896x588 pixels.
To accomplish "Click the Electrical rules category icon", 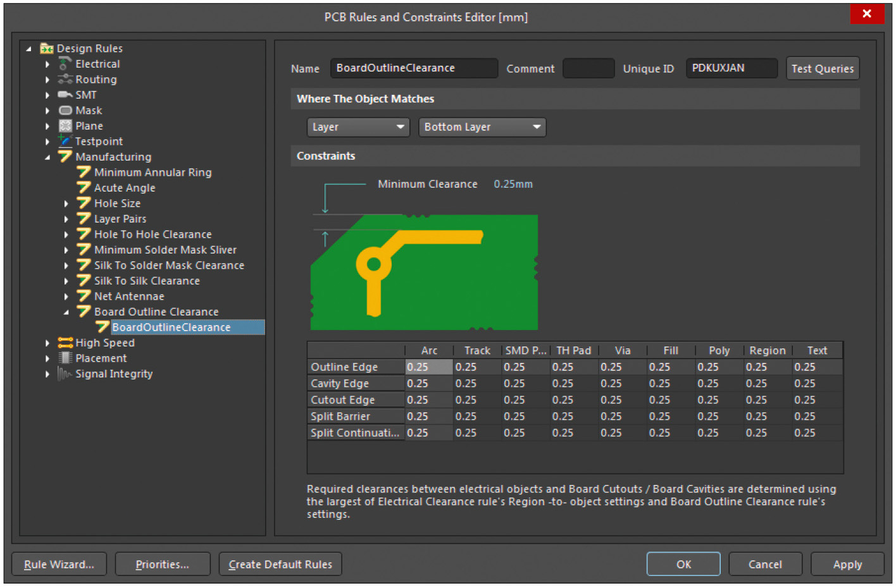I will tap(65, 64).
